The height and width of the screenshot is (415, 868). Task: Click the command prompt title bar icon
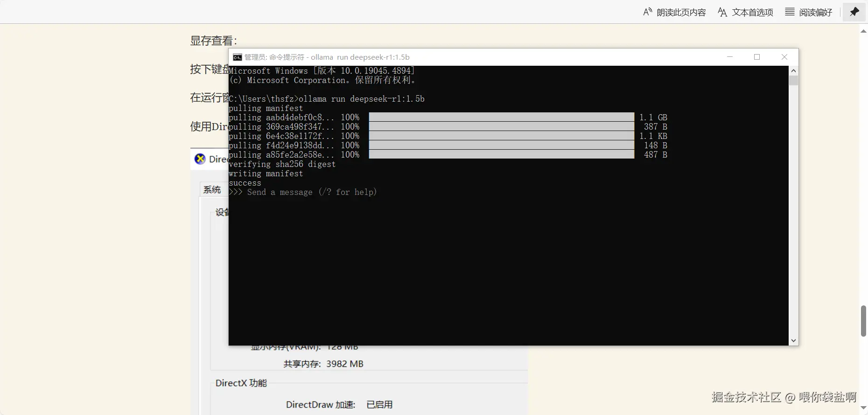(238, 57)
